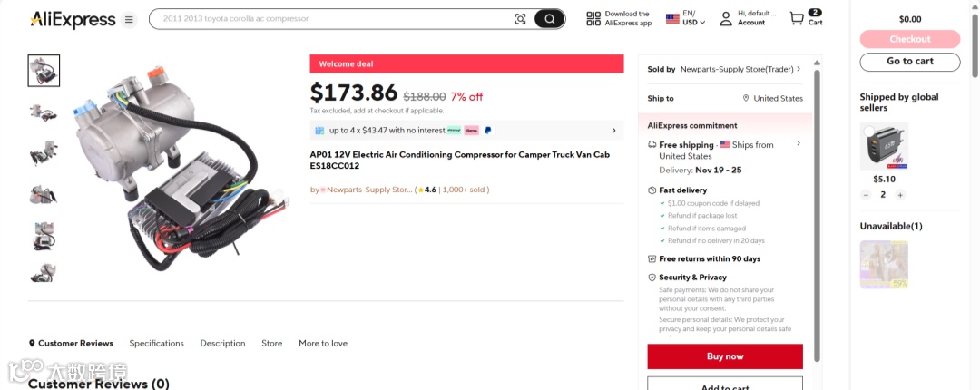This screenshot has height=390, width=980.
Task: Click the search input field
Action: pyautogui.click(x=327, y=19)
